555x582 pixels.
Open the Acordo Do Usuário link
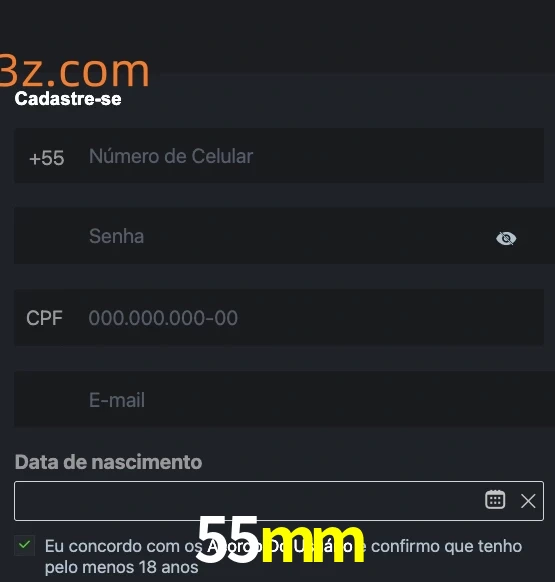pos(281,546)
